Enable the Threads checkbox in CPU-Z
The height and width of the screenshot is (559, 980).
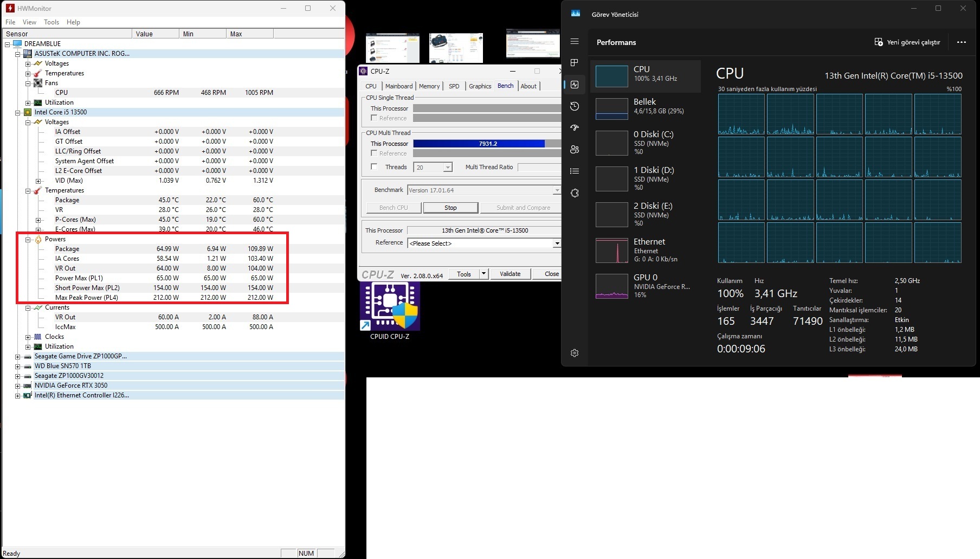pos(374,166)
